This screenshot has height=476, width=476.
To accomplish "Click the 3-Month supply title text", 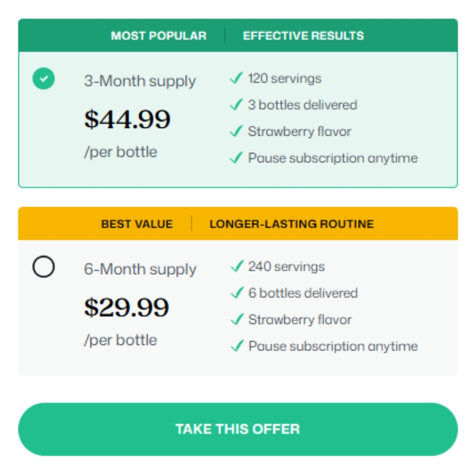I will tap(140, 81).
